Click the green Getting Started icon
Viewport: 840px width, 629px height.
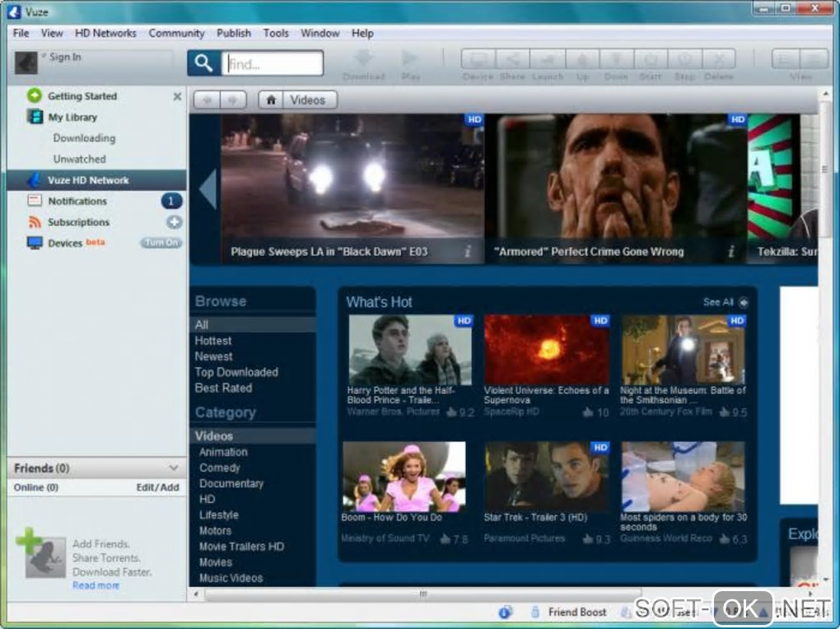pos(35,96)
